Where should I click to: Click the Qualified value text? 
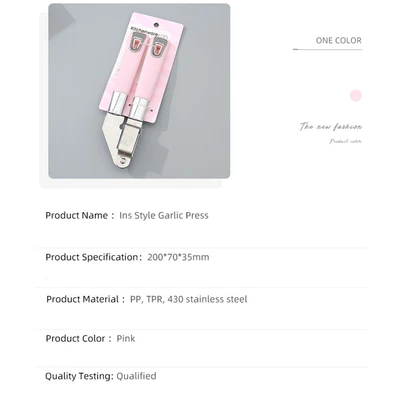[x=136, y=376]
